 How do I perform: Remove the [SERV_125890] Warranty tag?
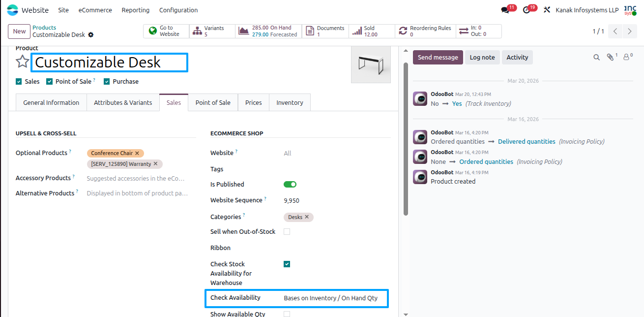(155, 164)
